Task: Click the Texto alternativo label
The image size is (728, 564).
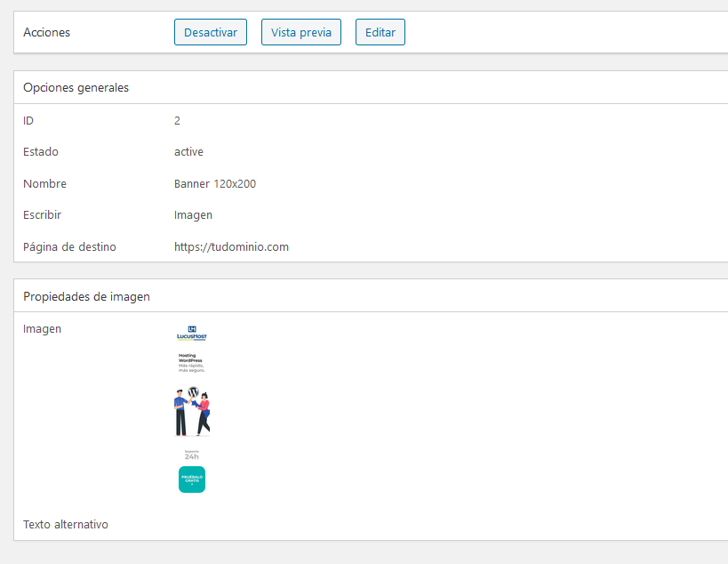Action: click(x=66, y=524)
